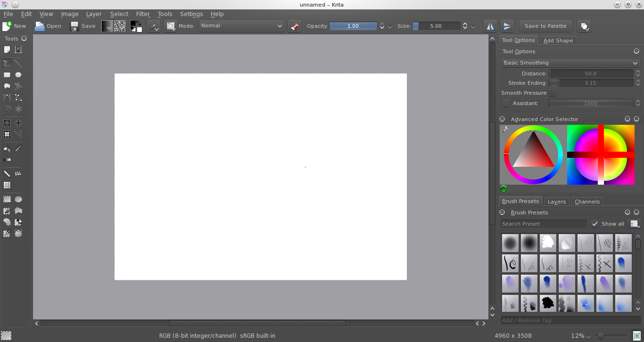Click the Mirror View icon
This screenshot has width=644, height=342.
490,26
